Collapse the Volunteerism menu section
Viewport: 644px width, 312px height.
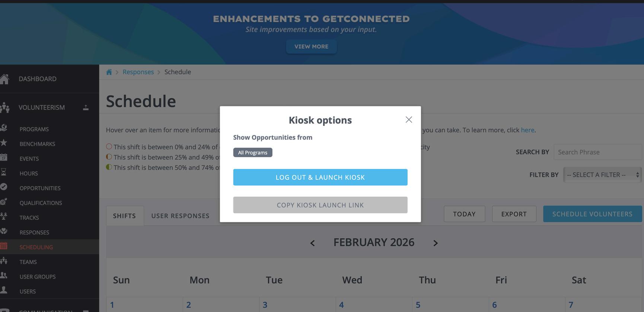(86, 108)
